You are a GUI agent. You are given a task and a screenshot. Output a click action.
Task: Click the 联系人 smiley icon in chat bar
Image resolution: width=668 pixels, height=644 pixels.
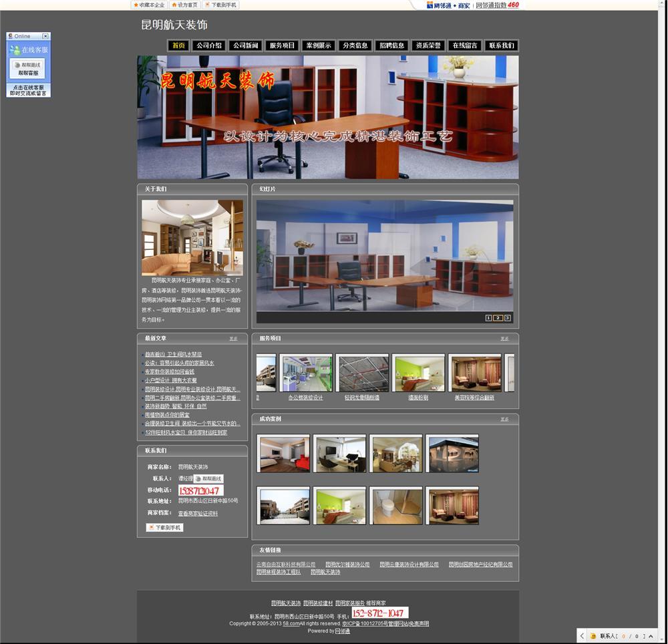click(593, 636)
